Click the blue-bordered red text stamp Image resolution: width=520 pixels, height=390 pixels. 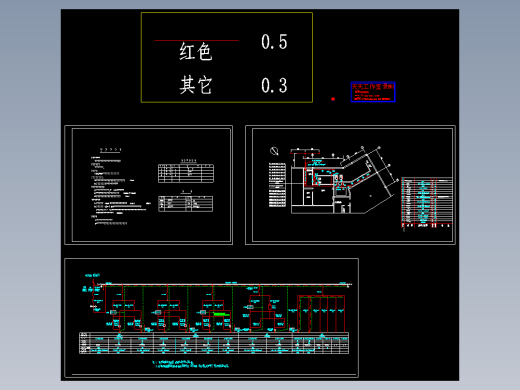[x=373, y=92]
